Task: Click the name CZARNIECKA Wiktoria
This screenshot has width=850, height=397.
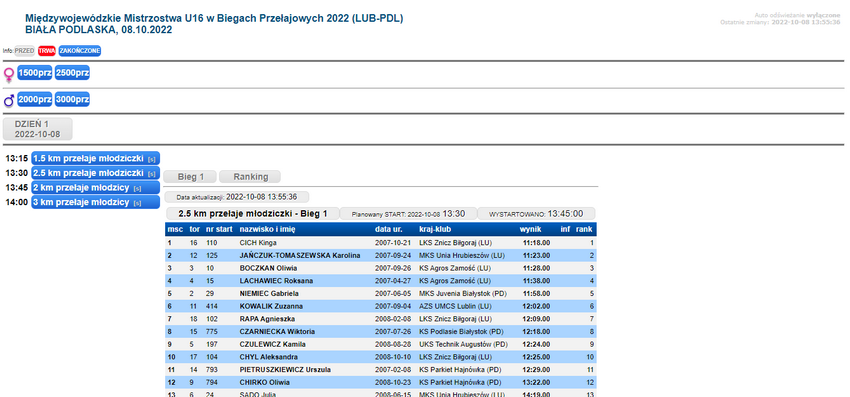Action: pyautogui.click(x=277, y=331)
